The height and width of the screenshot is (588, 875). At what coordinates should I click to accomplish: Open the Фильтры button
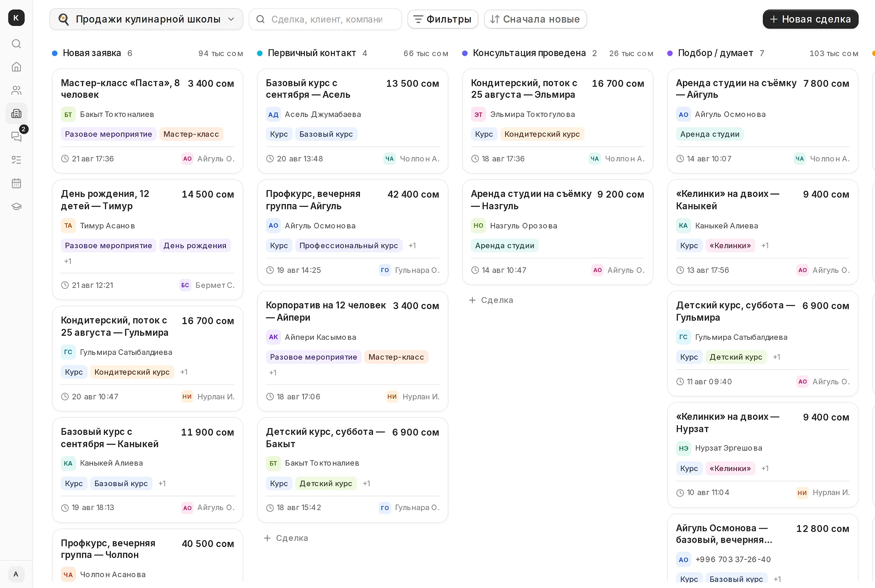click(443, 19)
